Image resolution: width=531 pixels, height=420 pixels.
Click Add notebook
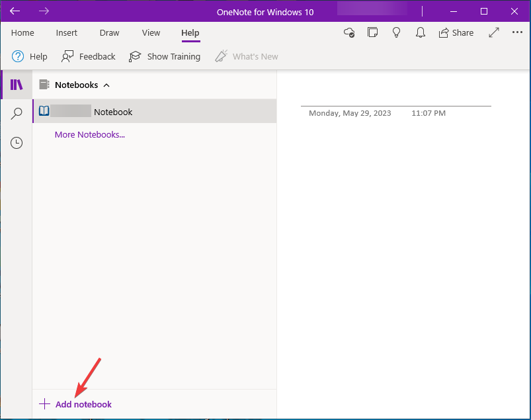[x=75, y=404]
